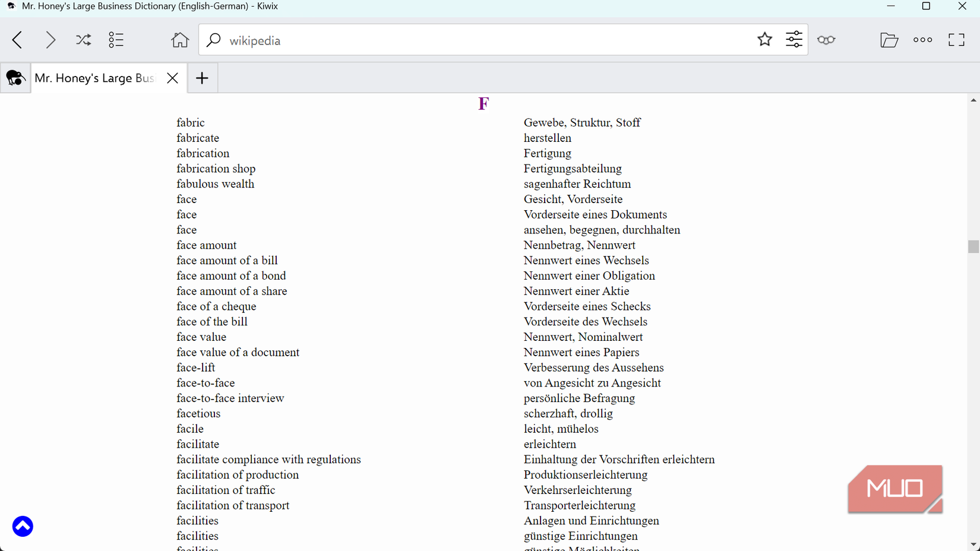
Task: Open a random article with shuffle icon
Action: coord(83,40)
